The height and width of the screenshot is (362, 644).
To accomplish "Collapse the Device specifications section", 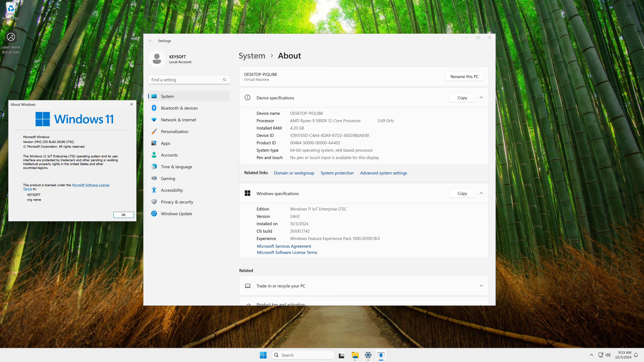I will pyautogui.click(x=481, y=98).
